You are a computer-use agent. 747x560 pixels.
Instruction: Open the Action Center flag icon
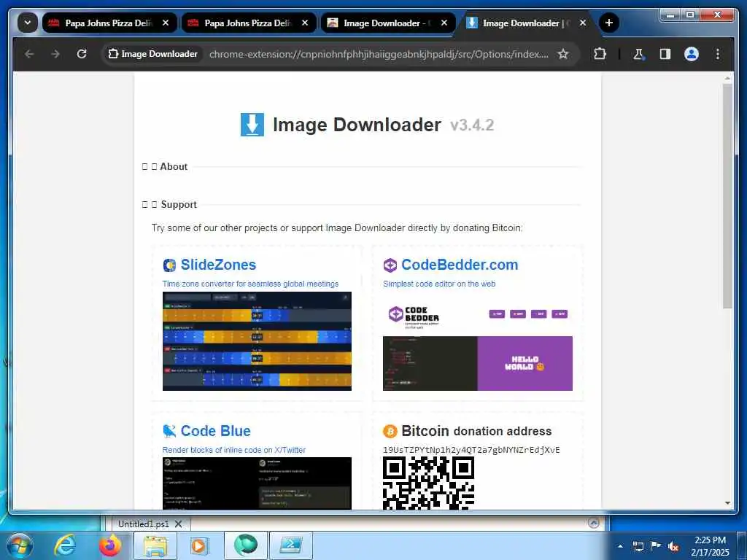[656, 546]
